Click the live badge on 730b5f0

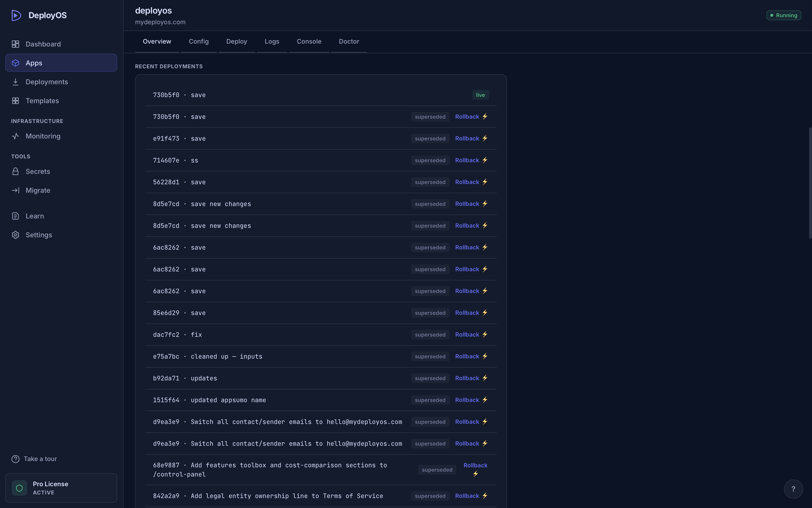tap(480, 95)
